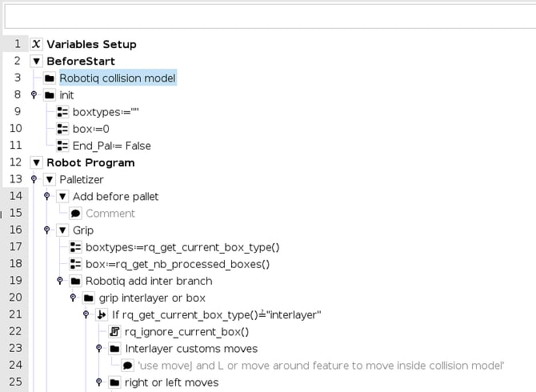Click the Interlayer customs moves folder icon
Viewport: 536px width, 392px height.
pyautogui.click(x=114, y=349)
